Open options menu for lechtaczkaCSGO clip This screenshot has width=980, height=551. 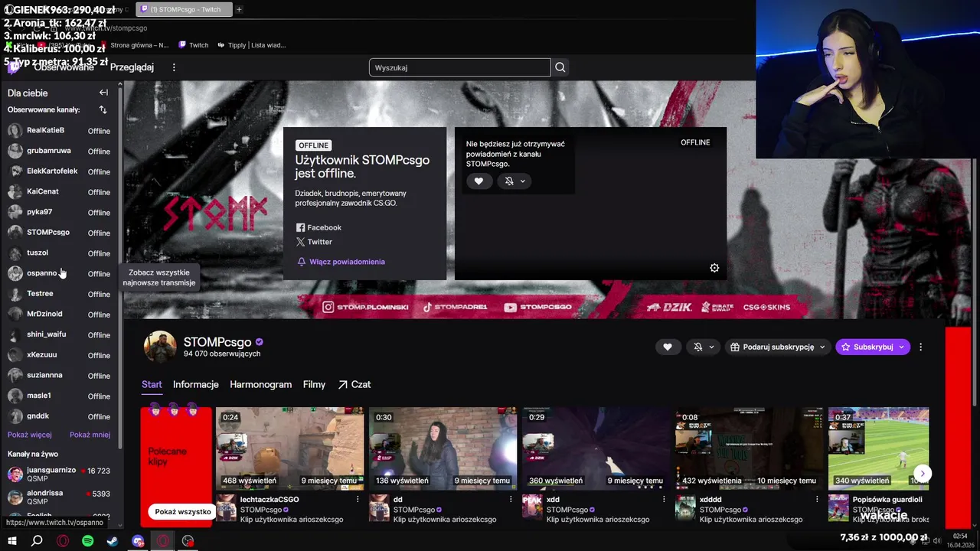tap(358, 499)
